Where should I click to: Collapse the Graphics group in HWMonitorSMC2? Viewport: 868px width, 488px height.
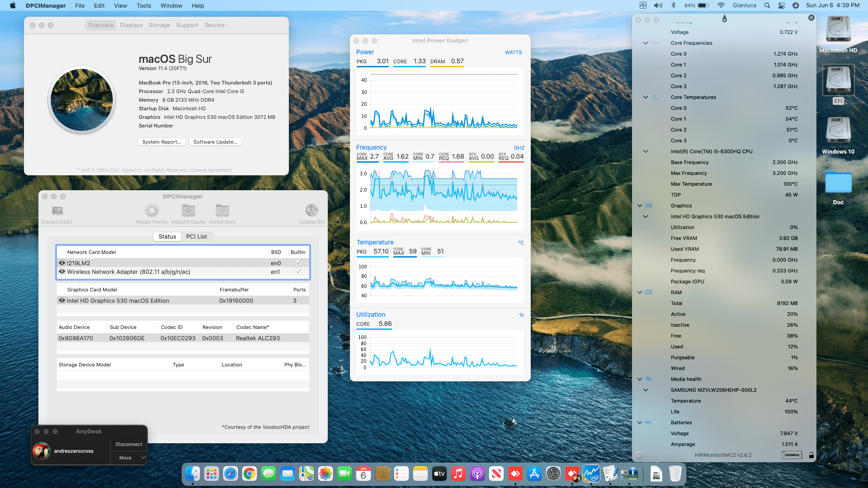640,206
